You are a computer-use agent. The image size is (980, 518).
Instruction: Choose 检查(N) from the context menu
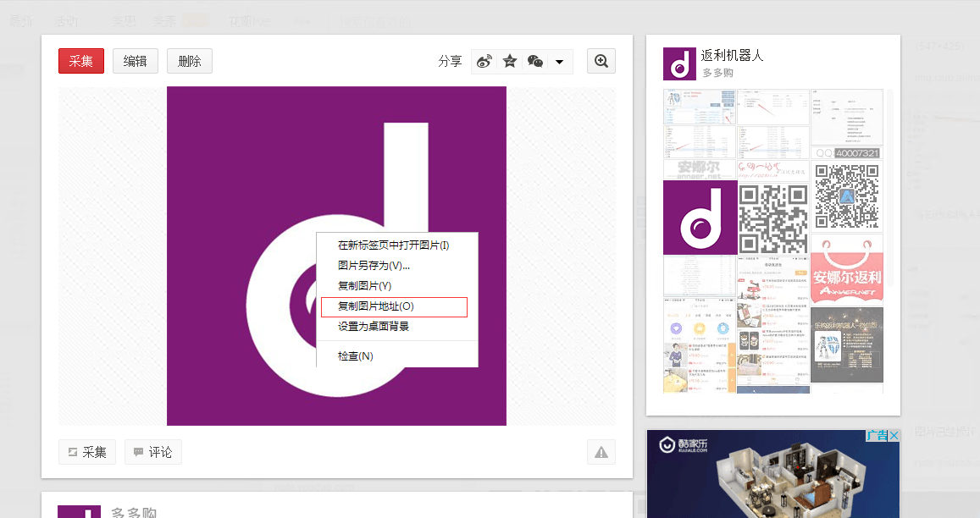[397, 356]
